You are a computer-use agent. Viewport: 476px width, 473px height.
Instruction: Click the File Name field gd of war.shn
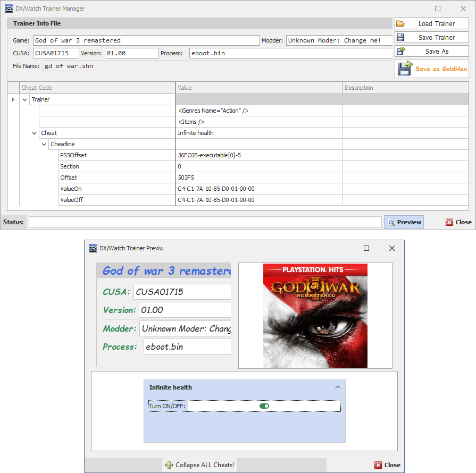(218, 66)
